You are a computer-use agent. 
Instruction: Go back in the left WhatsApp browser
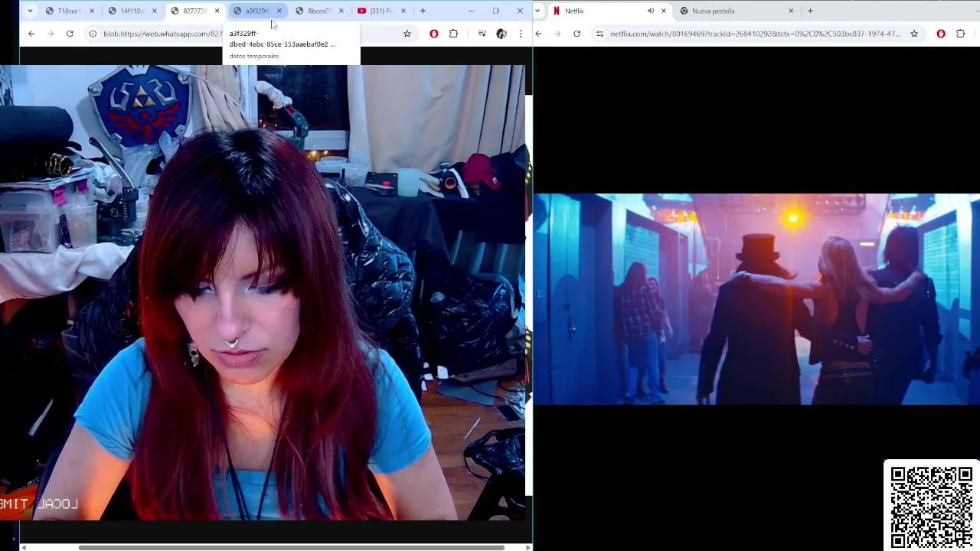tap(31, 34)
